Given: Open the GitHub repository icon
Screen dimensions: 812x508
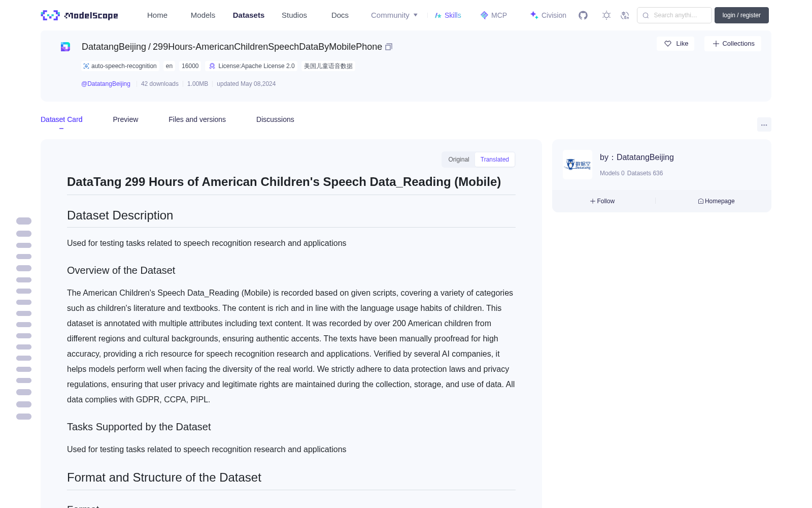Looking at the screenshot, I should [583, 15].
